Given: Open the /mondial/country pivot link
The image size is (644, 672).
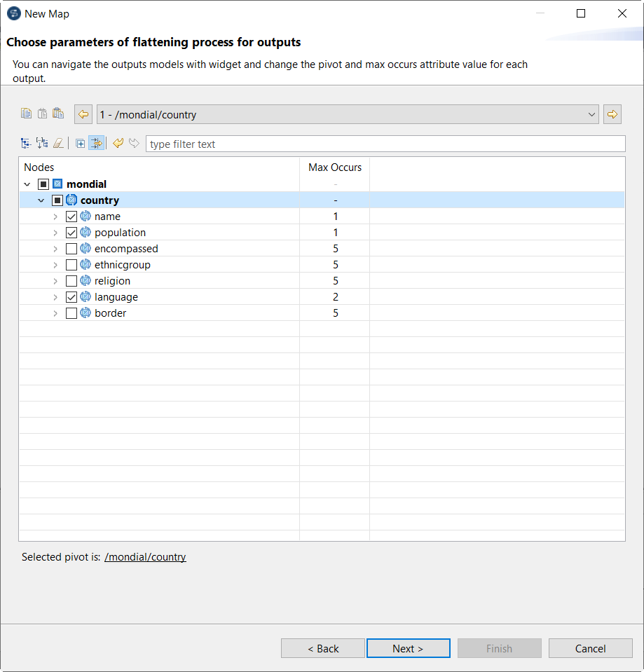Looking at the screenshot, I should click(x=145, y=557).
